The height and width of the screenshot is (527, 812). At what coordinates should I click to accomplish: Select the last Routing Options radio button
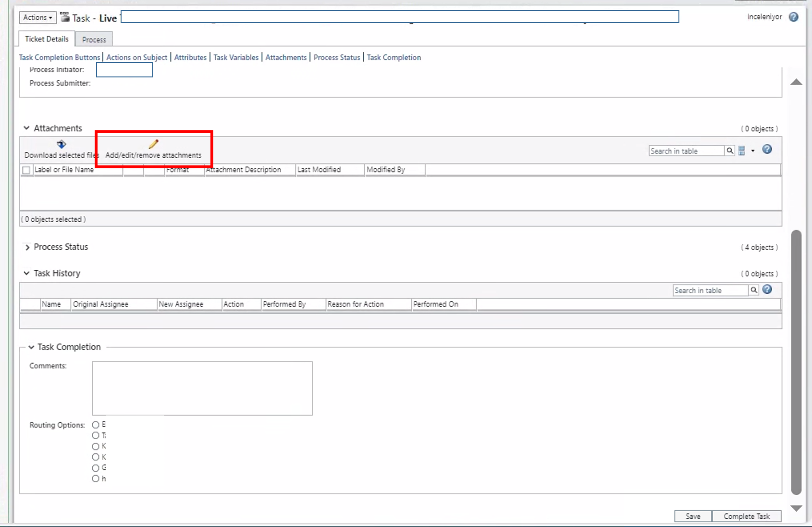(96, 478)
